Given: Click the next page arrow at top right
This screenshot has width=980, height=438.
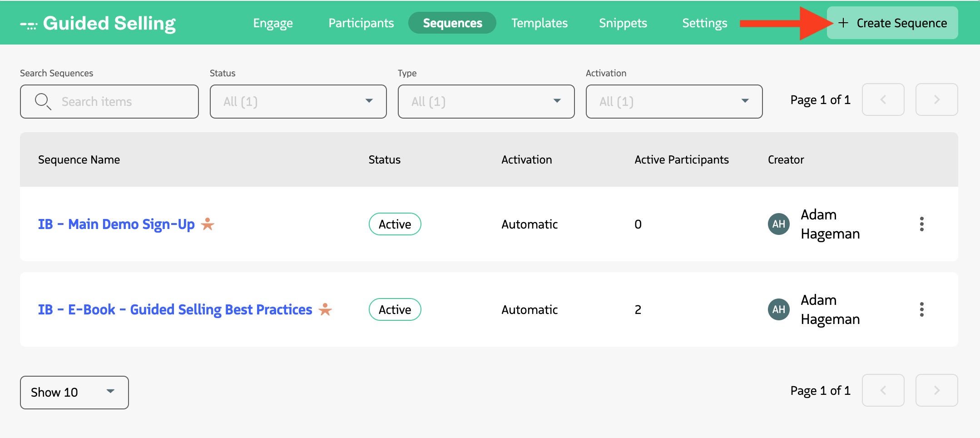Looking at the screenshot, I should coord(936,100).
